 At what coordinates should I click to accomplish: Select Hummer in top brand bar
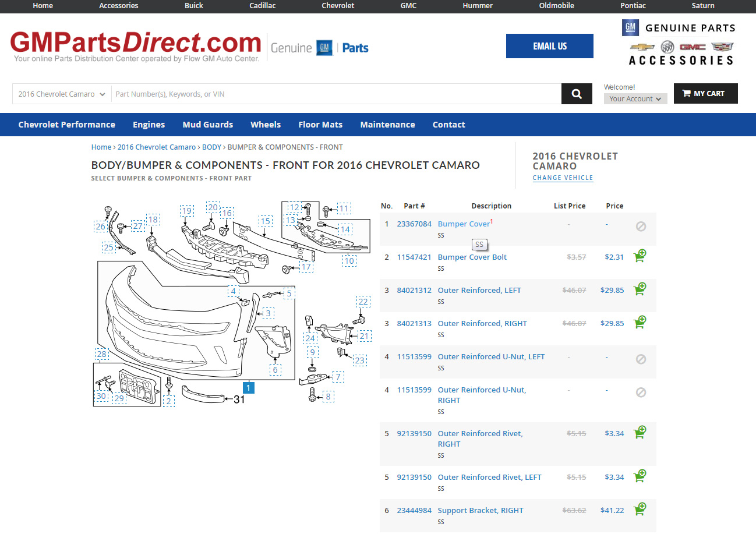tap(478, 6)
